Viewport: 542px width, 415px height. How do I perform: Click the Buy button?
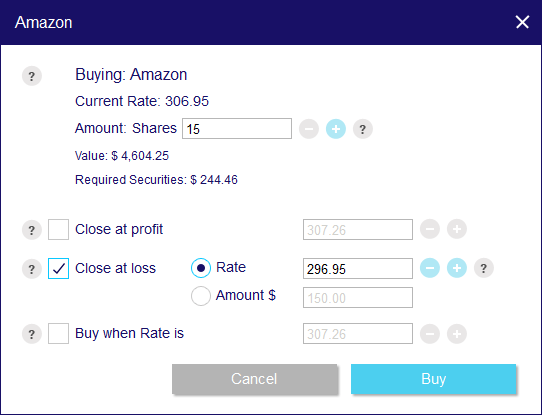click(x=433, y=379)
